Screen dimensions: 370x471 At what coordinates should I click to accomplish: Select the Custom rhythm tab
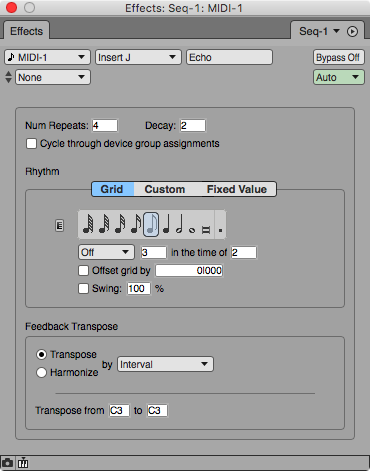click(x=165, y=189)
